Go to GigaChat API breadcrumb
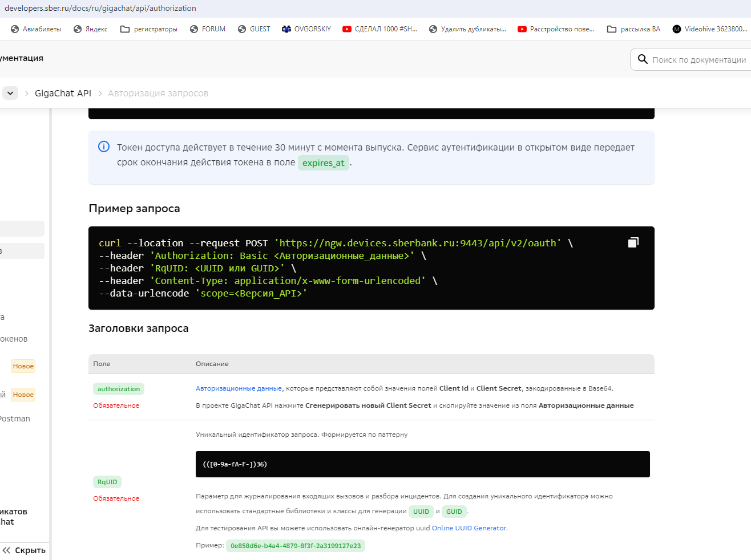751x560 pixels. 63,93
